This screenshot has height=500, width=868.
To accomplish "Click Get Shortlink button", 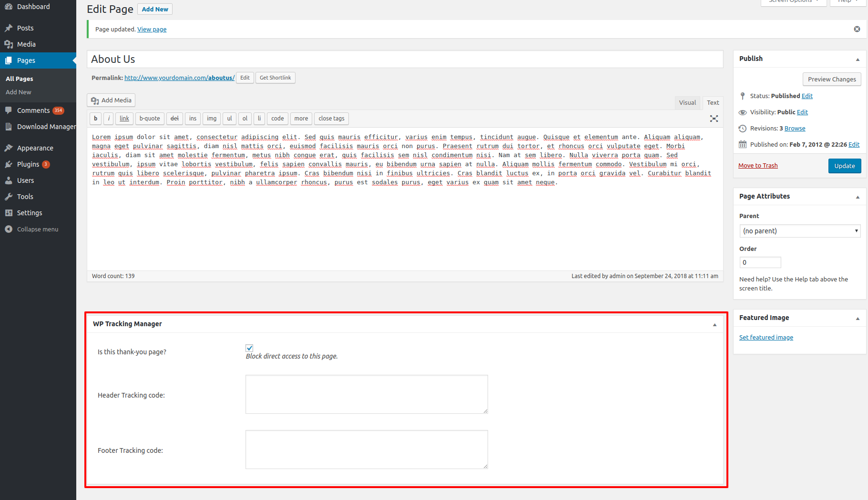I will pyautogui.click(x=276, y=78).
